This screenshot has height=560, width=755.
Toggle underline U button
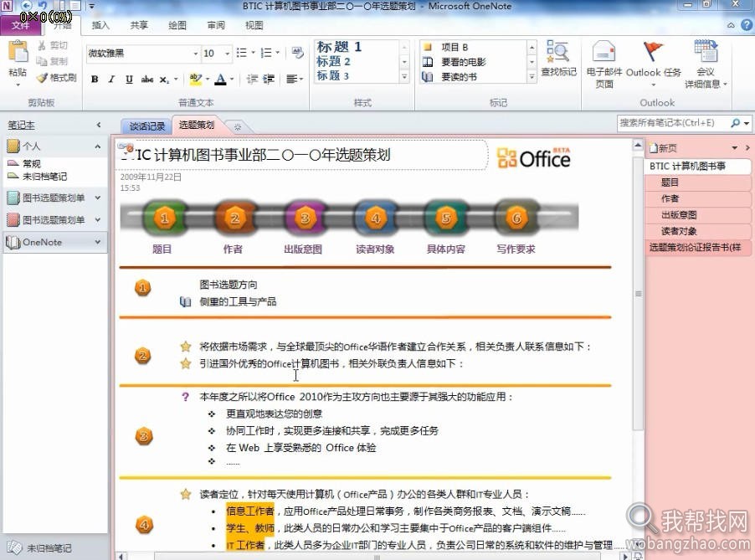pos(129,79)
